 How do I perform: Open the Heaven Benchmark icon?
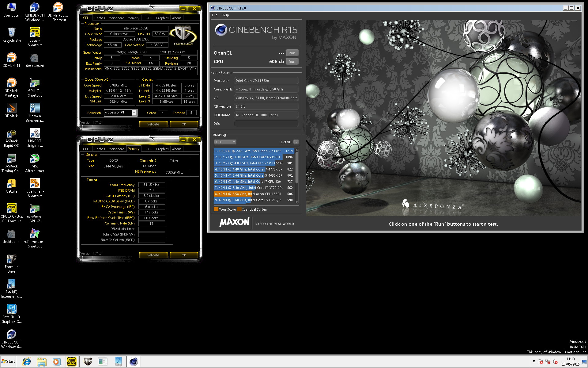click(x=35, y=113)
